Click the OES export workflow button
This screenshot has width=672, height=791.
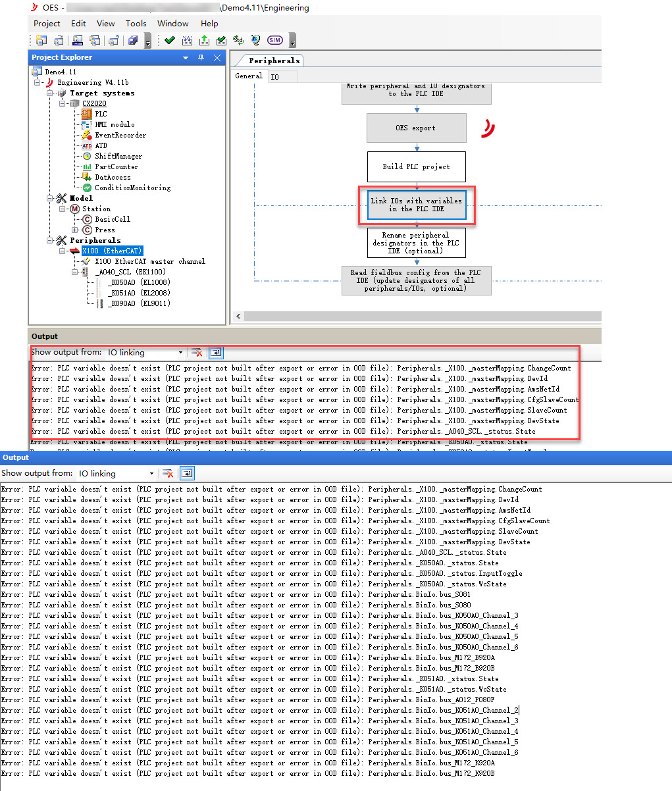pos(416,128)
